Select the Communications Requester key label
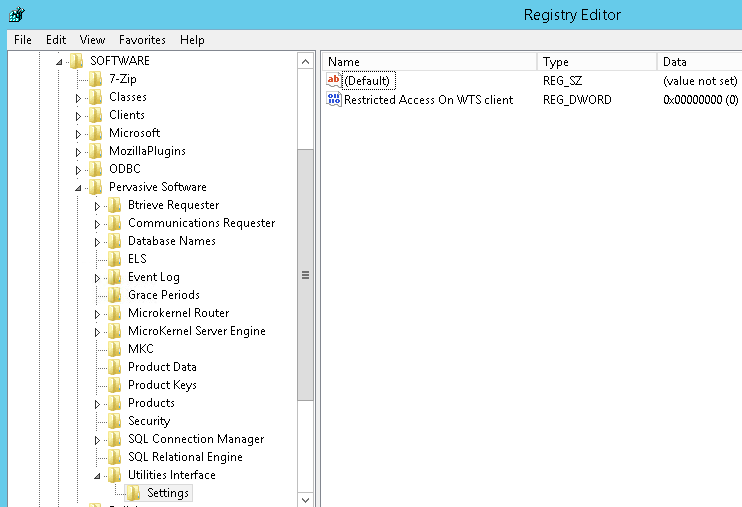Image resolution: width=742 pixels, height=507 pixels. click(202, 223)
